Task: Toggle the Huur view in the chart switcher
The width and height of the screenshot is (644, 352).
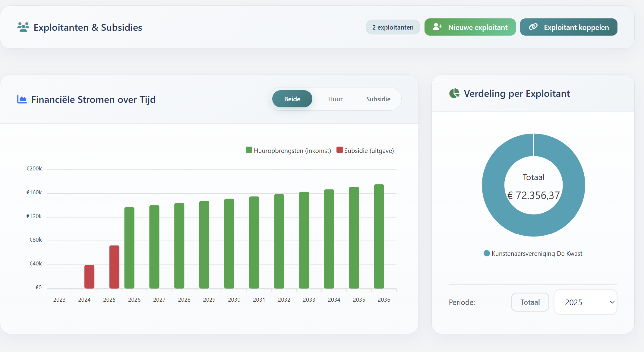Action: pyautogui.click(x=335, y=99)
